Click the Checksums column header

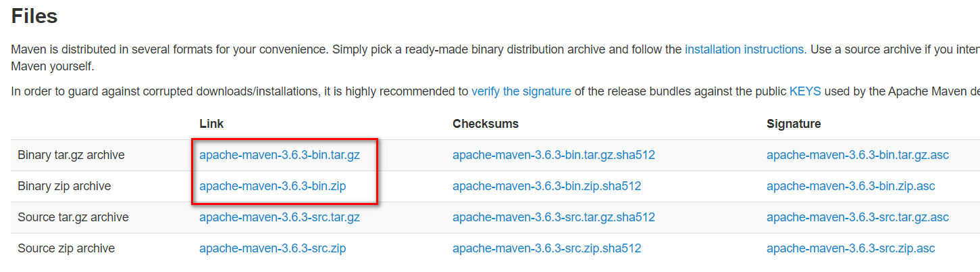[x=486, y=124]
